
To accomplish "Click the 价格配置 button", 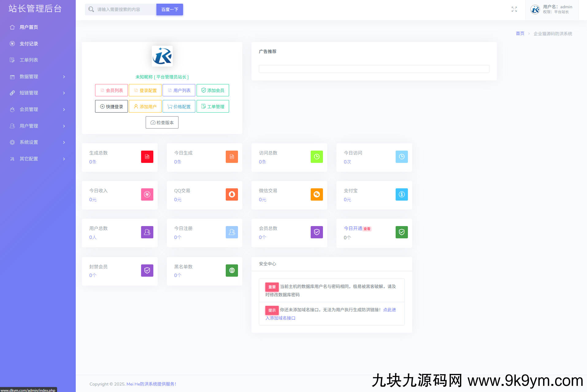I will click(179, 106).
